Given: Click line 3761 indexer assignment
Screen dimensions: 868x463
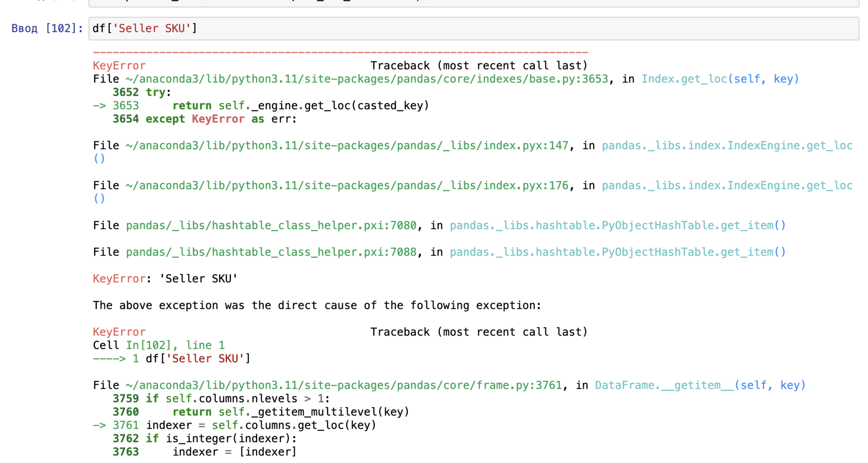Looking at the screenshot, I should tap(235, 426).
